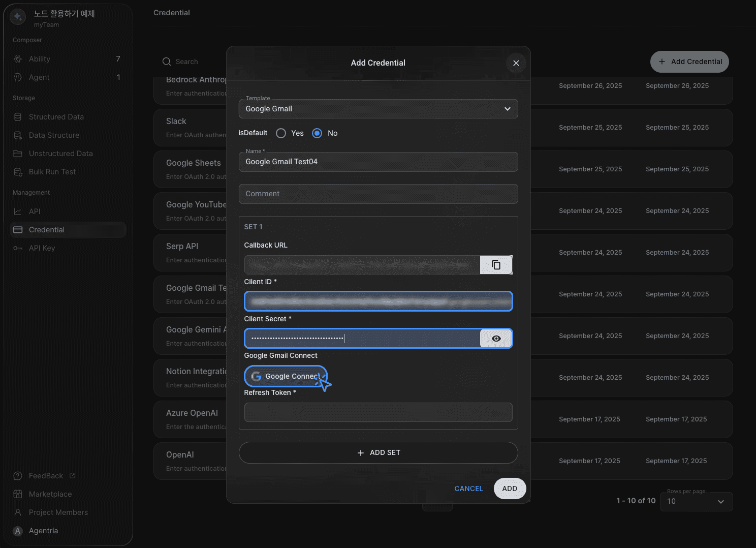Screen dimensions: 756x548
Task: Open the OpenAI credential row
Action: [x=443, y=461]
